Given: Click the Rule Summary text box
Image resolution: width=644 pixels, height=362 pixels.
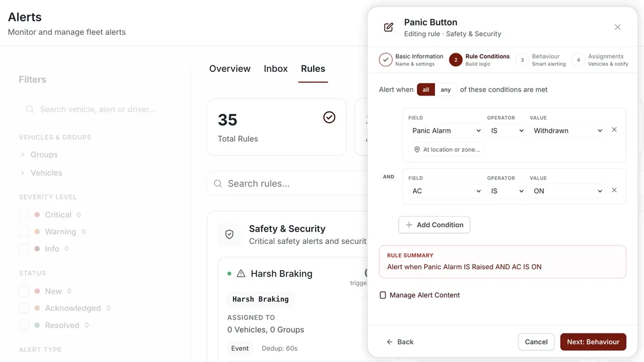Looking at the screenshot, I should pyautogui.click(x=502, y=262).
